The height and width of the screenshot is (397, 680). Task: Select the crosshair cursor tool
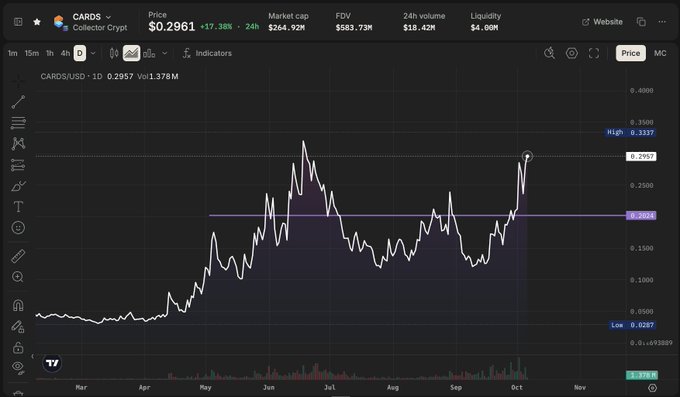18,81
